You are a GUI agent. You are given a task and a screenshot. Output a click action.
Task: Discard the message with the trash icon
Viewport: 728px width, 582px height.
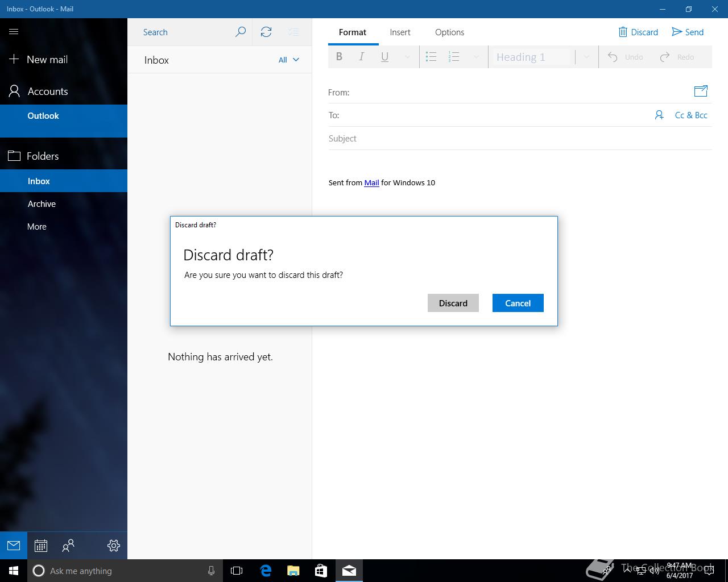pos(638,32)
